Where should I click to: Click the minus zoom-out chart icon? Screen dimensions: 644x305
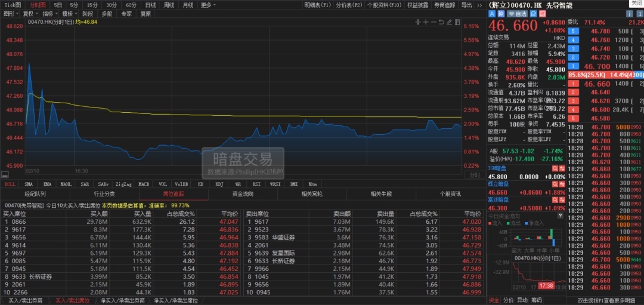point(433,23)
